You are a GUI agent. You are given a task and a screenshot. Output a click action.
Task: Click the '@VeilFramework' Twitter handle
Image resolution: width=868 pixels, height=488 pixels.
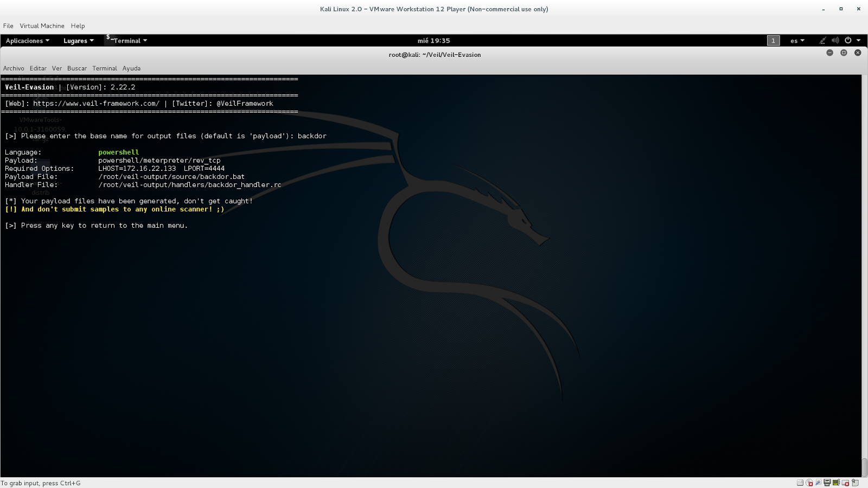point(245,104)
